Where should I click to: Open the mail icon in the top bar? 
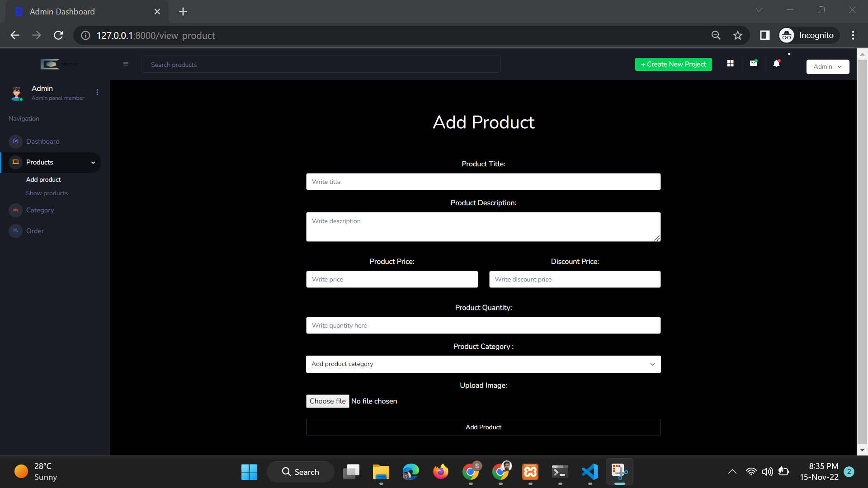(x=753, y=63)
